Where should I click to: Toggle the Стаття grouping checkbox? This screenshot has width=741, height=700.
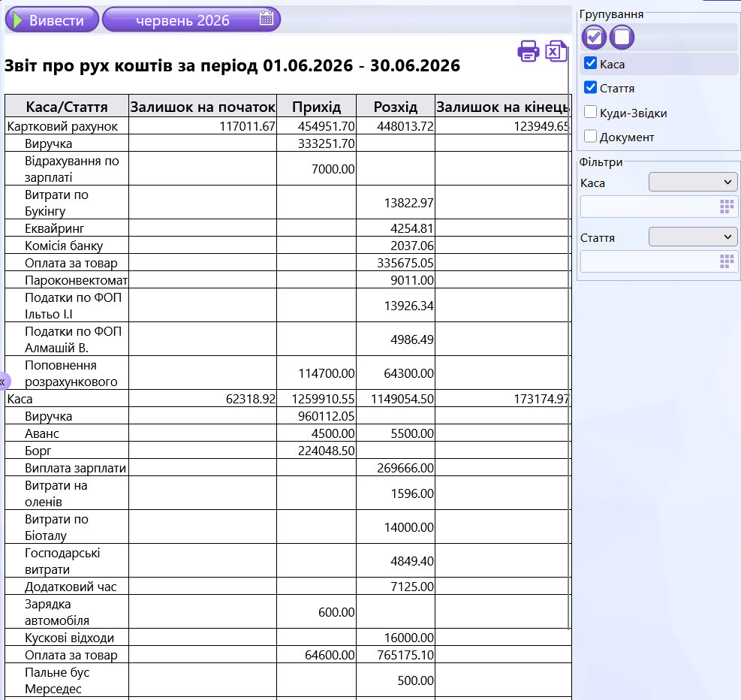[x=590, y=87]
